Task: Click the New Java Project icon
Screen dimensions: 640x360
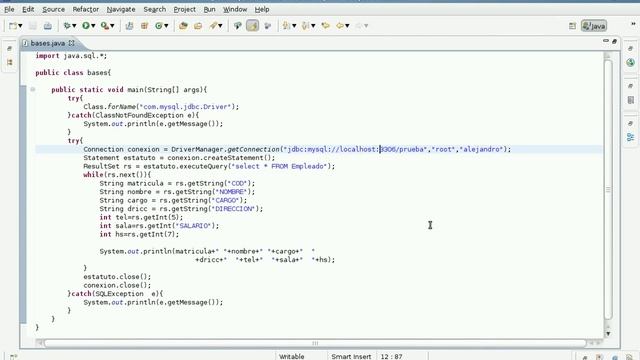Action: pyautogui.click(x=129, y=26)
